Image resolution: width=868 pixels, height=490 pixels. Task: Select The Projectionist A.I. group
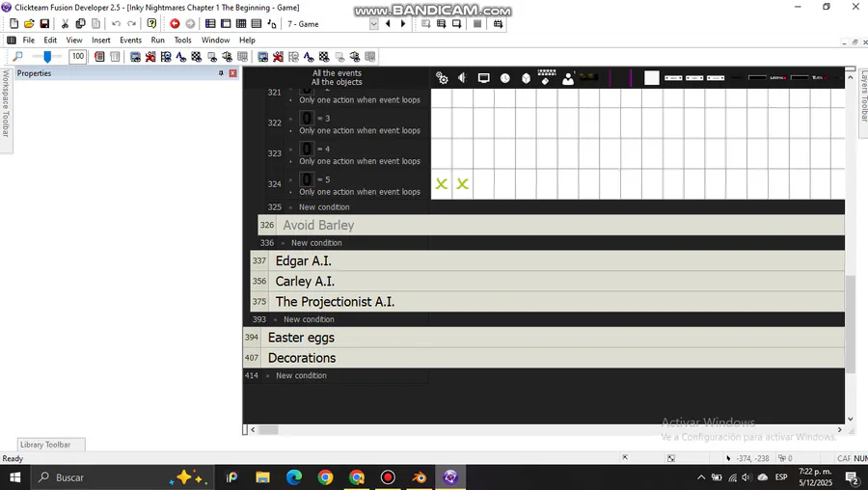[548, 302]
